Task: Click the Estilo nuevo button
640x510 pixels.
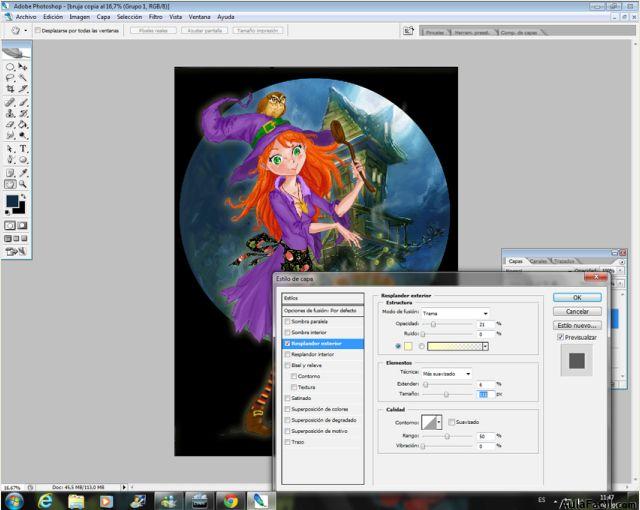Action: click(x=577, y=325)
